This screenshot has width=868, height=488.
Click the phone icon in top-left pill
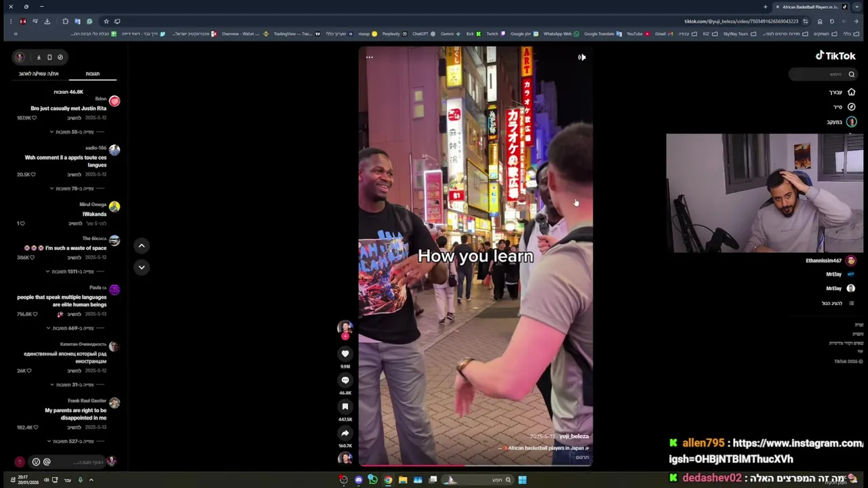50,58
